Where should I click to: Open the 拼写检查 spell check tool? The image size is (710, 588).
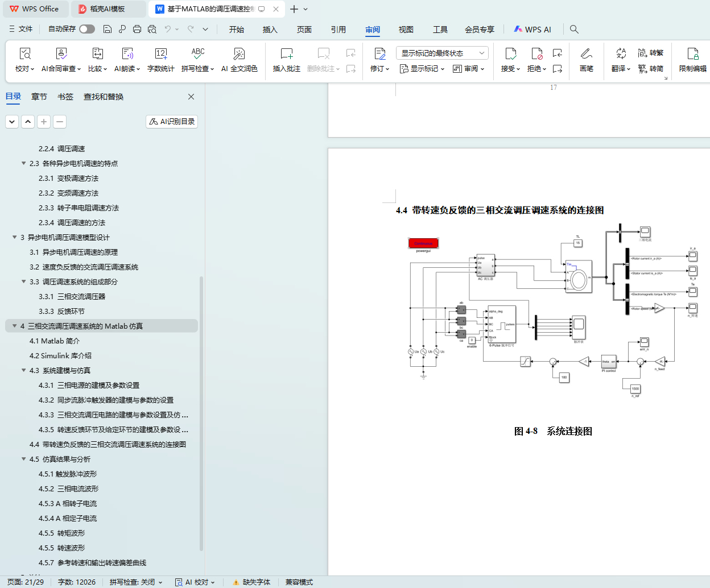pyautogui.click(x=197, y=59)
